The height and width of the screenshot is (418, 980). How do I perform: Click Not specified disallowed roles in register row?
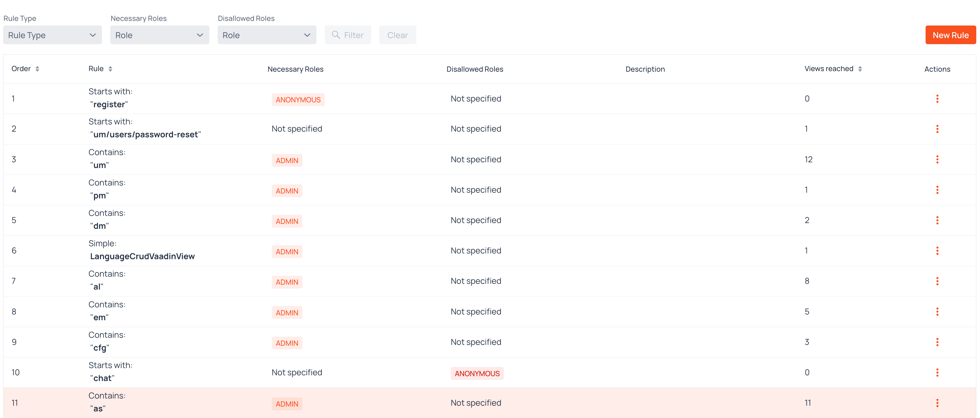tap(476, 99)
